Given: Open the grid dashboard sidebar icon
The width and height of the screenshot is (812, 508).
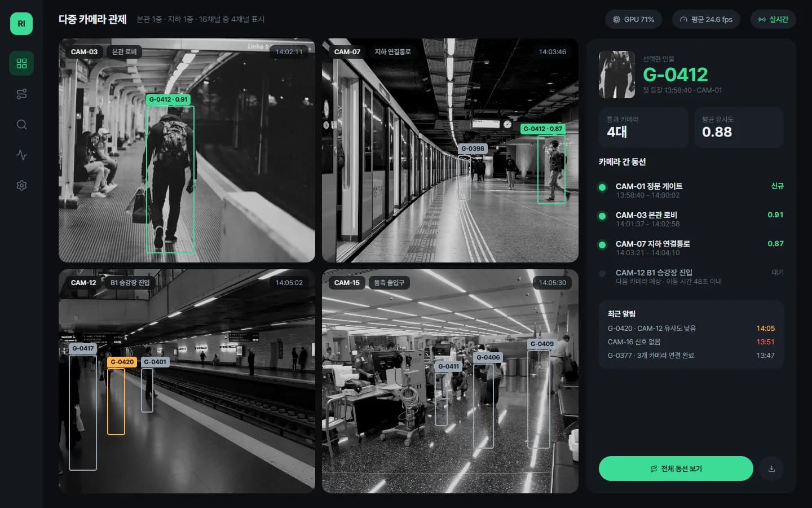Looking at the screenshot, I should click(21, 63).
